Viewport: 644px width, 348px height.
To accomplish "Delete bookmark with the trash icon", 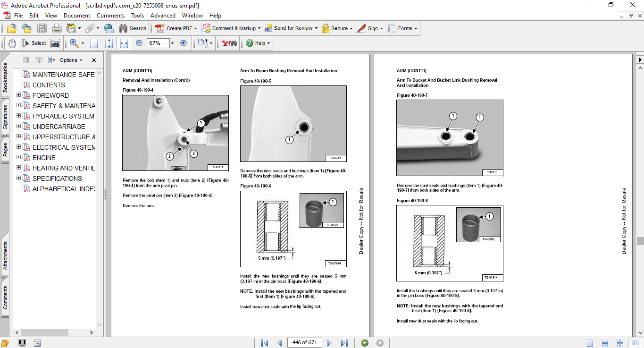I will click(x=26, y=60).
